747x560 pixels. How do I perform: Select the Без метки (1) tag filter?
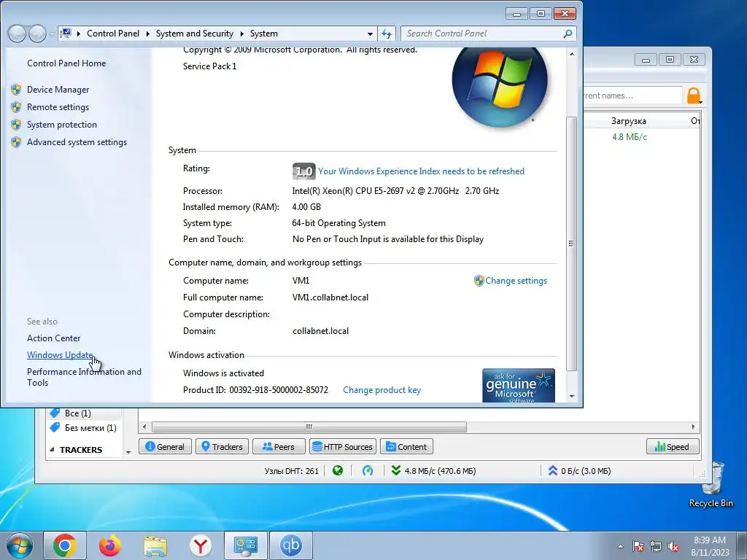pyautogui.click(x=83, y=428)
